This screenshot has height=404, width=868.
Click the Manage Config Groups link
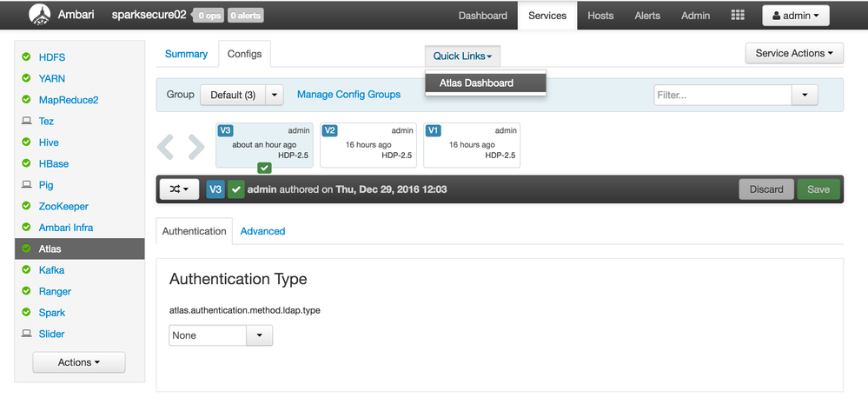coord(348,94)
